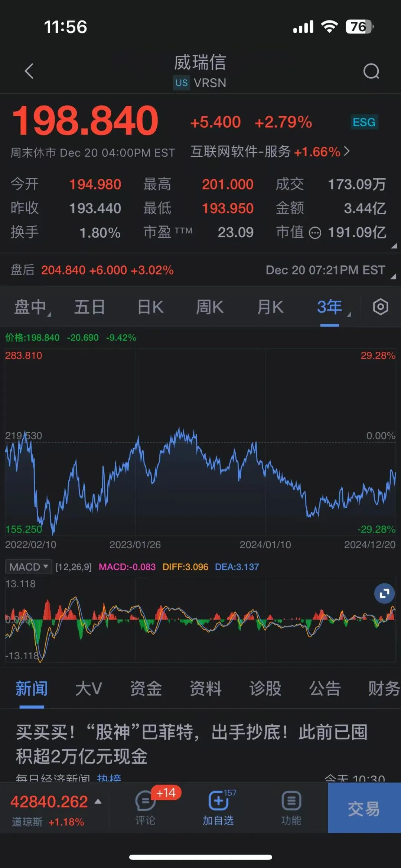
Task: Tap the chart date 2023/01/26
Action: point(135,544)
